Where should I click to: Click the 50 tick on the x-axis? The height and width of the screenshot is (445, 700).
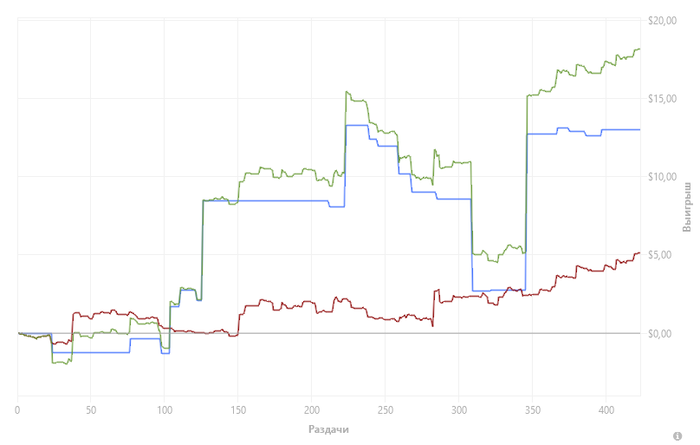[91, 410]
